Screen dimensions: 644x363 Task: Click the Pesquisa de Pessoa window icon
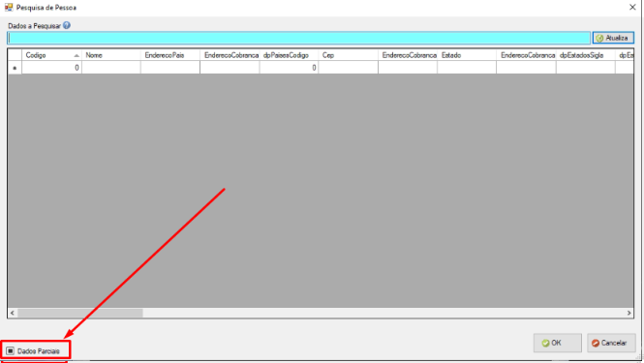point(9,8)
